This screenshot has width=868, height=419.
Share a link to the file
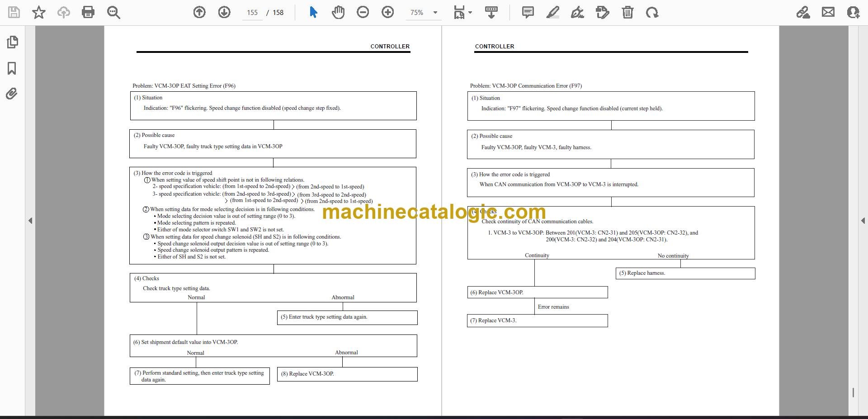[x=803, y=12]
